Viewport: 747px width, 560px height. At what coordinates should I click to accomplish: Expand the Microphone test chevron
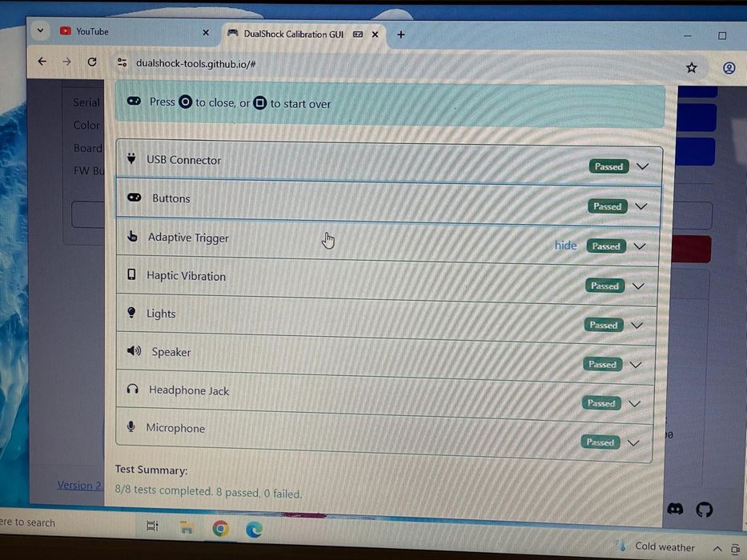[633, 443]
